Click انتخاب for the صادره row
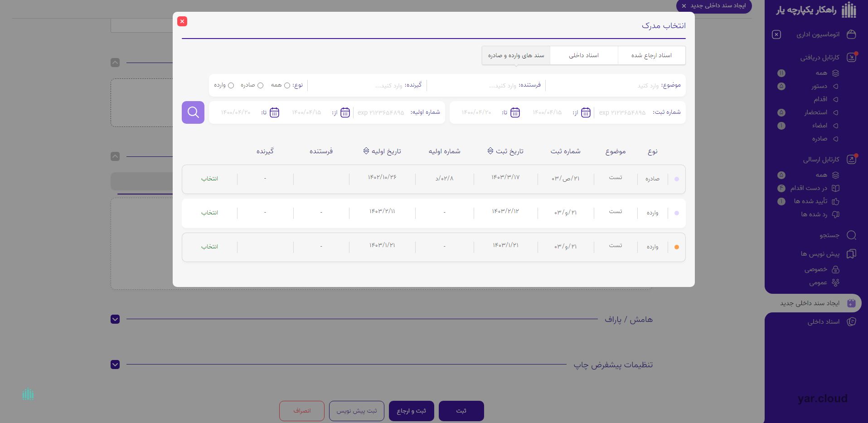The height and width of the screenshot is (423, 868). [x=209, y=179]
